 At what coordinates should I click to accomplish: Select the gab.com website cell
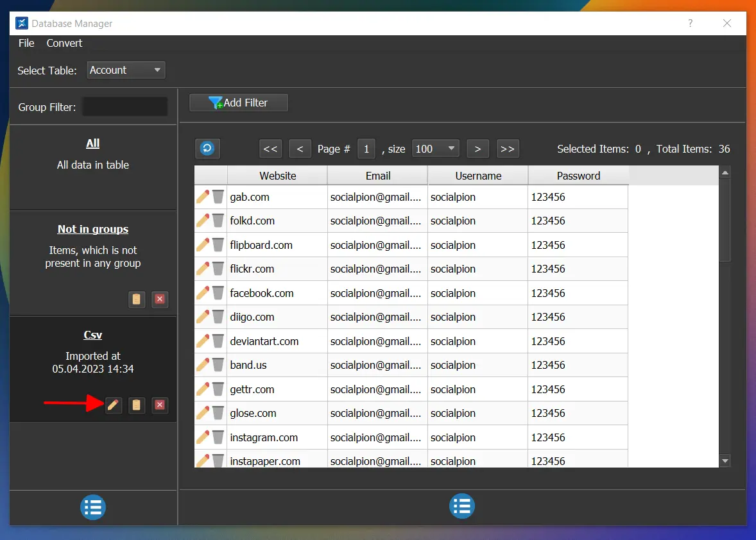(277, 197)
